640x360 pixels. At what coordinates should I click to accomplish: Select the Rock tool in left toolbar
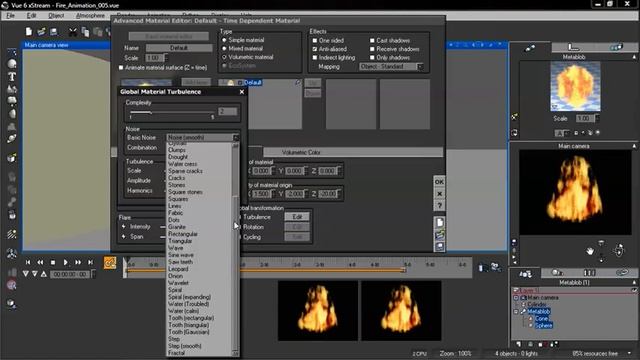pos(12,113)
